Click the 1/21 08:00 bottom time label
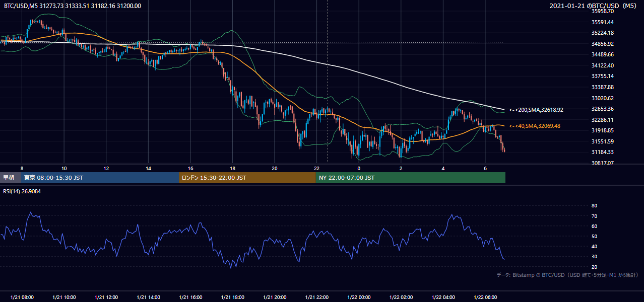The height and width of the screenshot is (302, 644). [22, 297]
